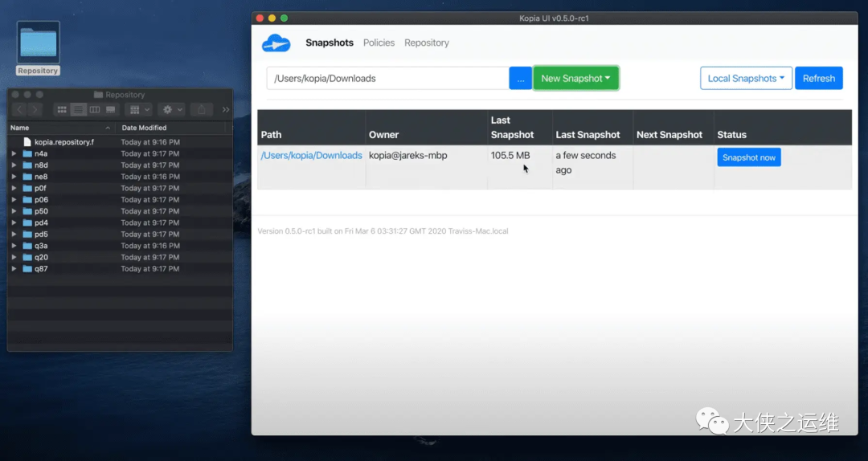Close the Kopia UI window

(x=260, y=18)
